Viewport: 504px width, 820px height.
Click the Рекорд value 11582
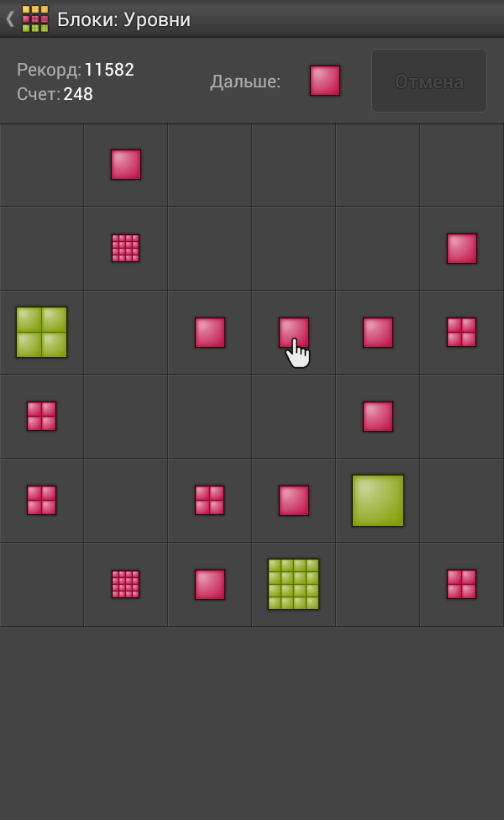tap(109, 70)
